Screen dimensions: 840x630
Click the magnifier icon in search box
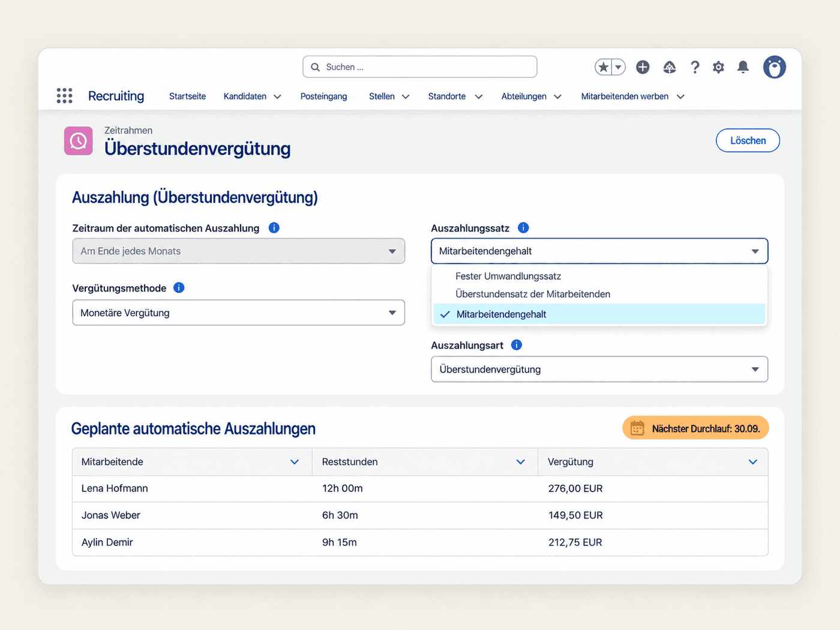tap(315, 67)
